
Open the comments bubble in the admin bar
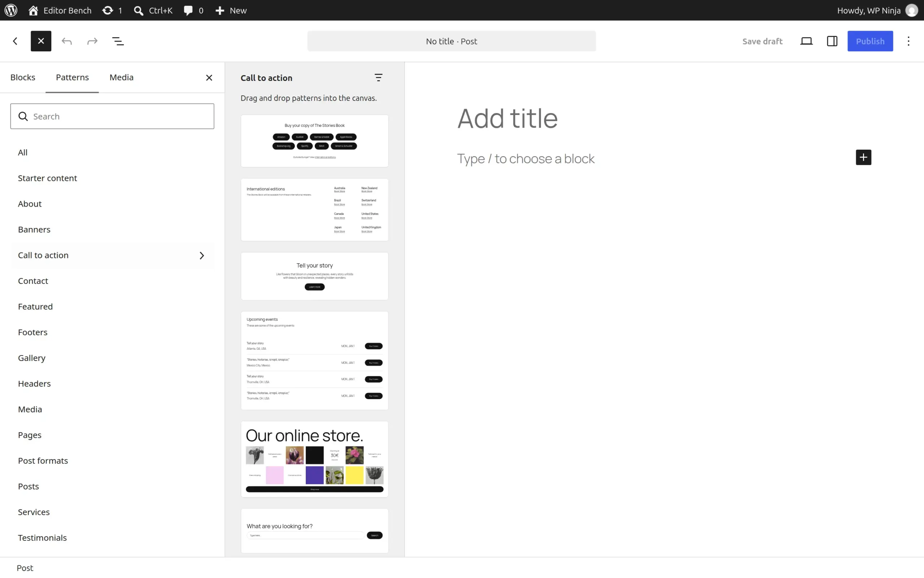[193, 10]
